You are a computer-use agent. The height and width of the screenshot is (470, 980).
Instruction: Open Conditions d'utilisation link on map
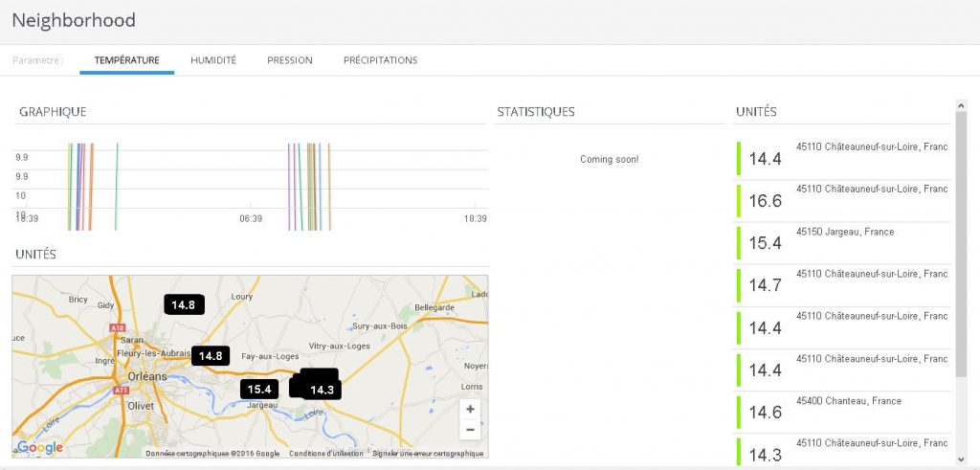click(325, 454)
